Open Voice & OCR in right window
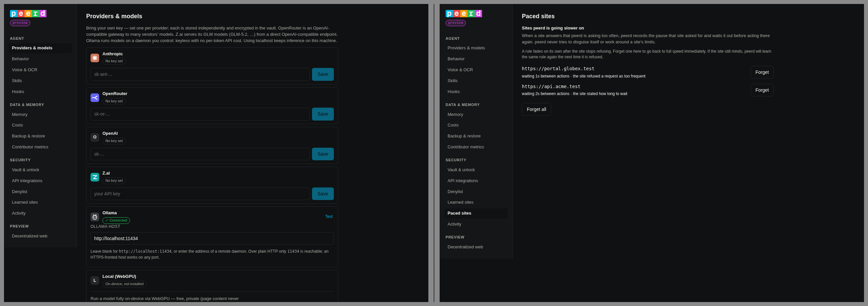868x306 pixels. pos(476,70)
